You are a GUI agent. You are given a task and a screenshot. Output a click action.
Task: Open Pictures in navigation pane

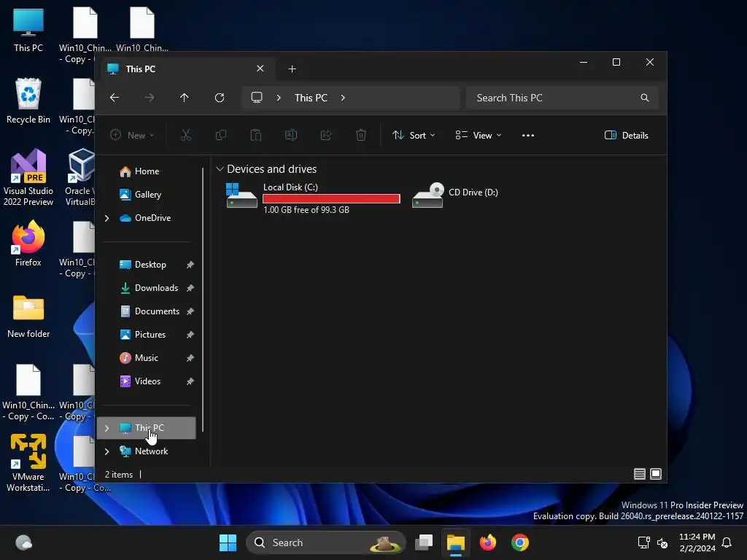pyautogui.click(x=150, y=335)
